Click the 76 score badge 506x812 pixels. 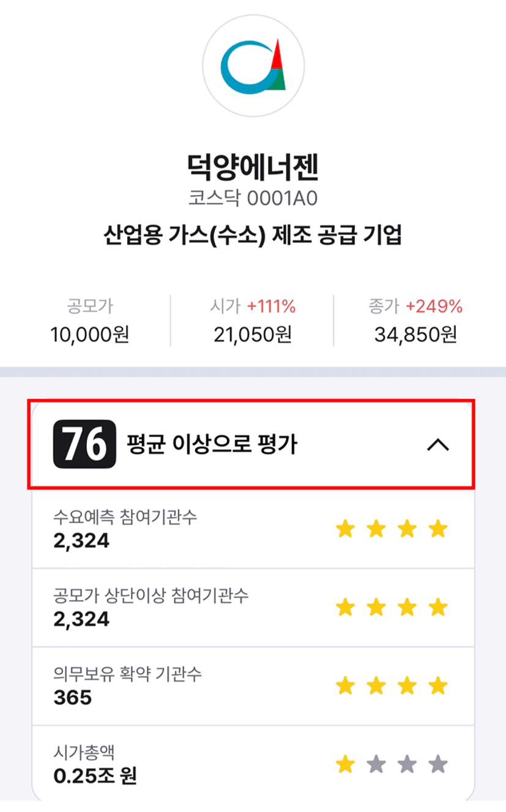point(84,444)
